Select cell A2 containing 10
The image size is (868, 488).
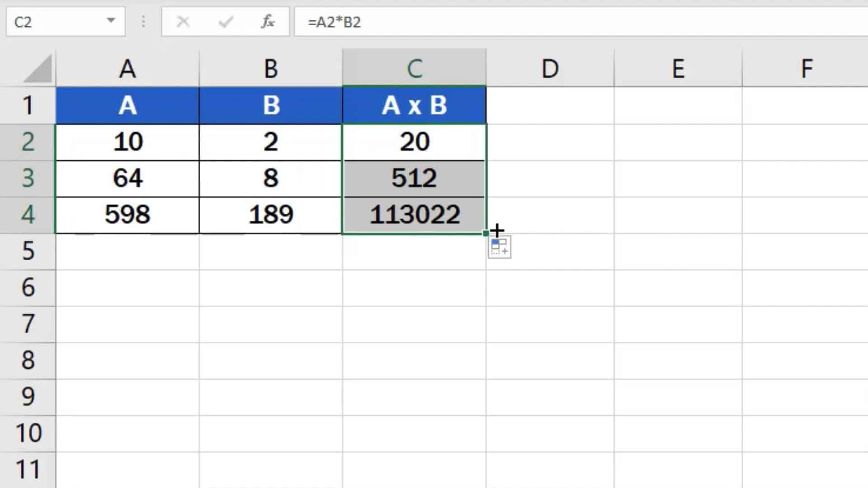pos(127,141)
